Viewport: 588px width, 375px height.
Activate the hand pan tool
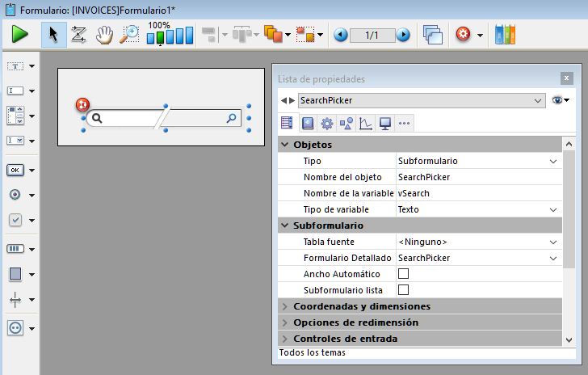[104, 35]
